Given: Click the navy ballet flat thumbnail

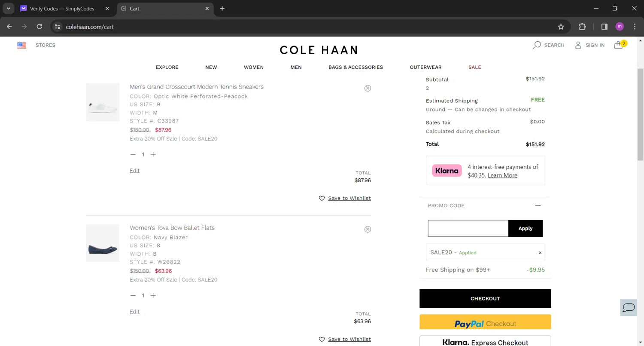Looking at the screenshot, I should [x=103, y=243].
